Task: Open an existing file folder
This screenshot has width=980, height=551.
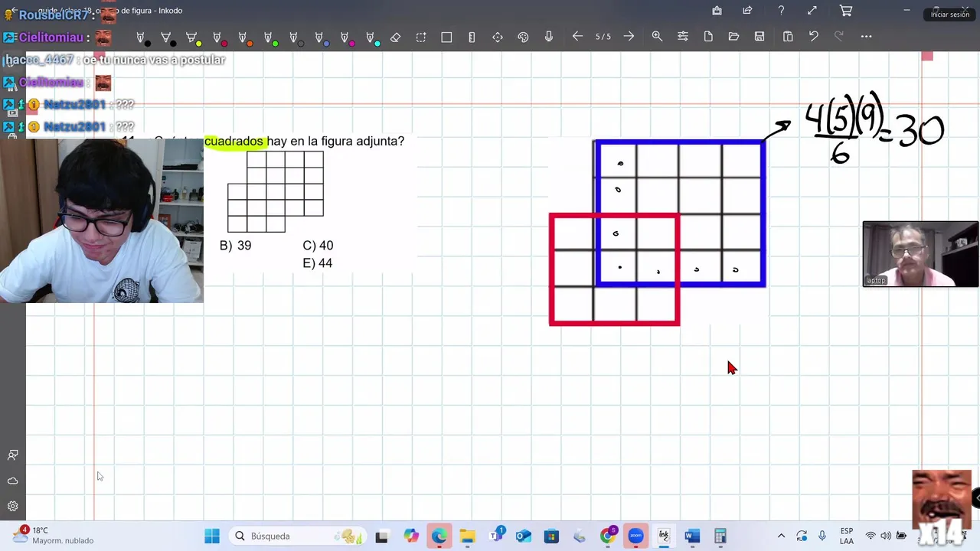Action: point(733,37)
